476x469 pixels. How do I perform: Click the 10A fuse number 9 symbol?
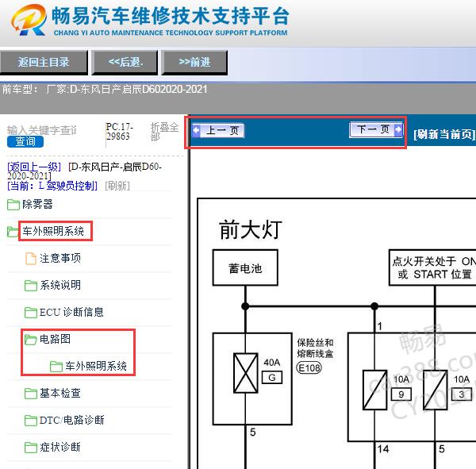coord(375,390)
